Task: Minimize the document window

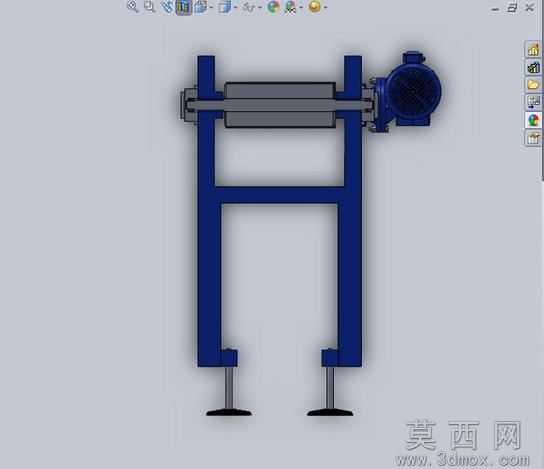Action: tap(495, 9)
